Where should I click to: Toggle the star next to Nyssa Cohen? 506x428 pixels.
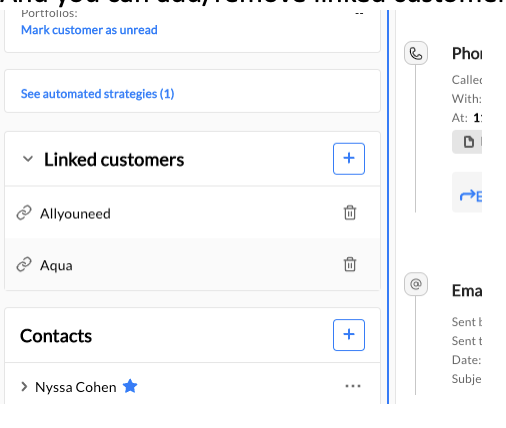point(130,386)
